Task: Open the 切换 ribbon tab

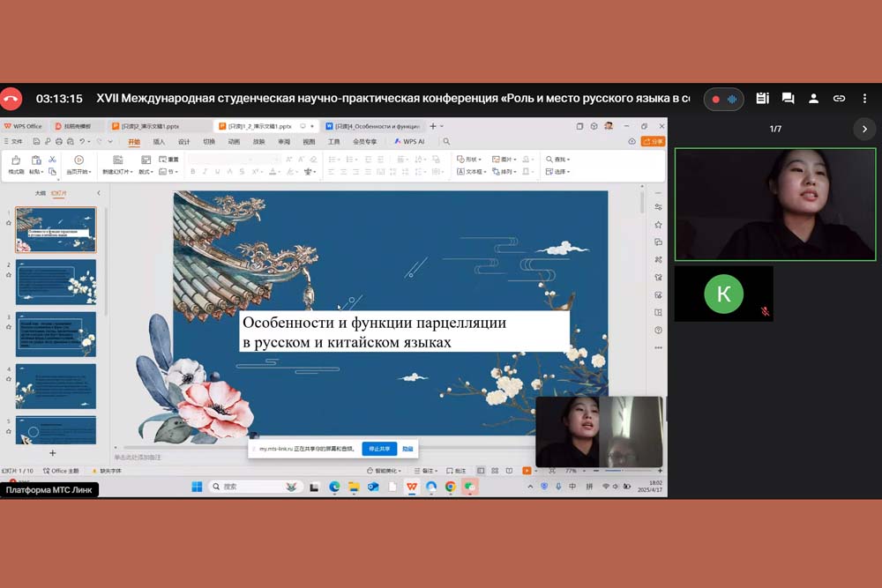Action: (209, 142)
